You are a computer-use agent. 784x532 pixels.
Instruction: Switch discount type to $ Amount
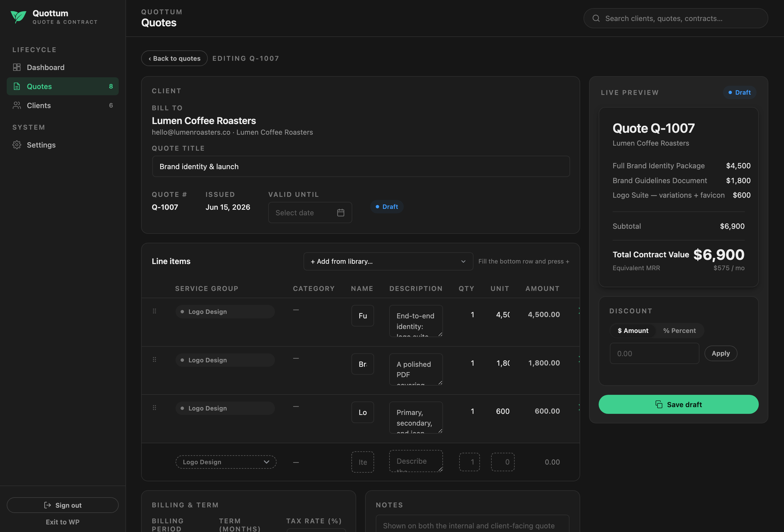point(633,331)
